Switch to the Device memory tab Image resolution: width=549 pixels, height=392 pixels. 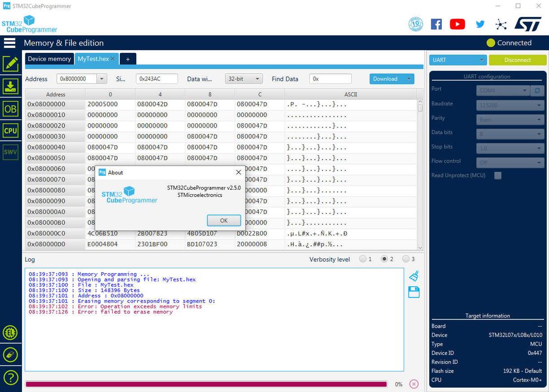pyautogui.click(x=49, y=59)
